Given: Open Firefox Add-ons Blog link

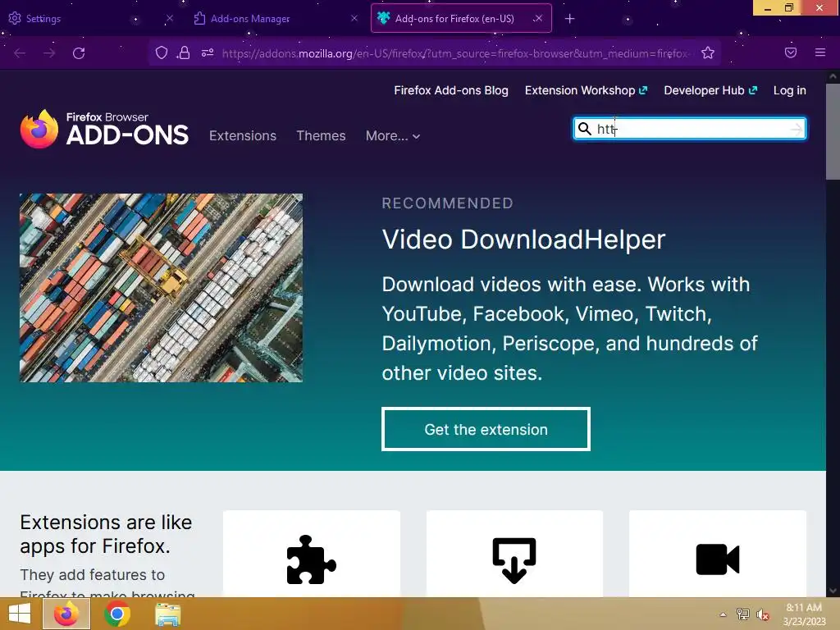Looking at the screenshot, I should [x=451, y=90].
